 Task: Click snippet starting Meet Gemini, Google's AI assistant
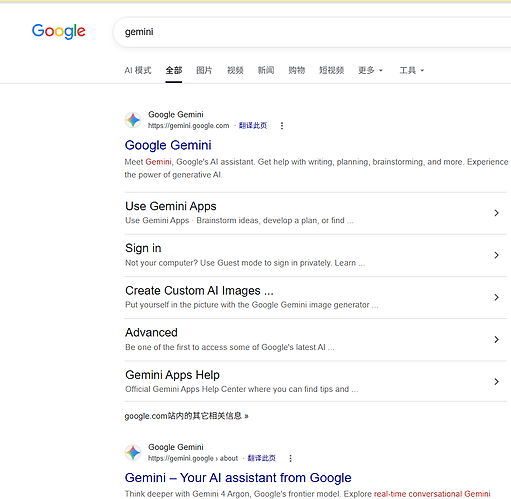316,168
